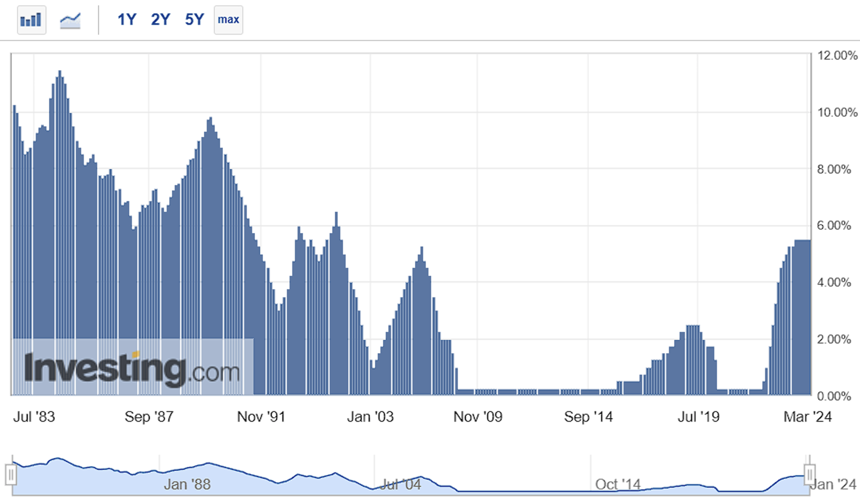Click the Sep '14 x-axis label
The image size is (860, 504).
588,417
